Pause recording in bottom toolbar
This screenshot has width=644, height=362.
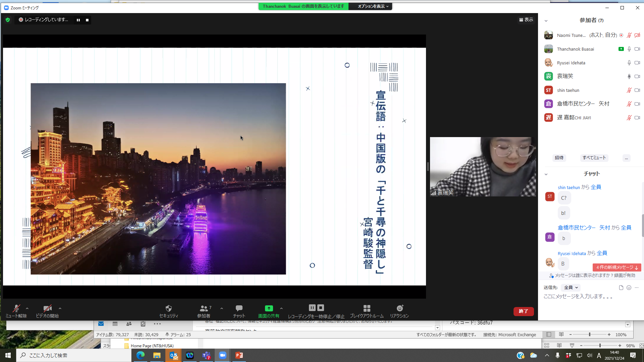[x=312, y=308]
